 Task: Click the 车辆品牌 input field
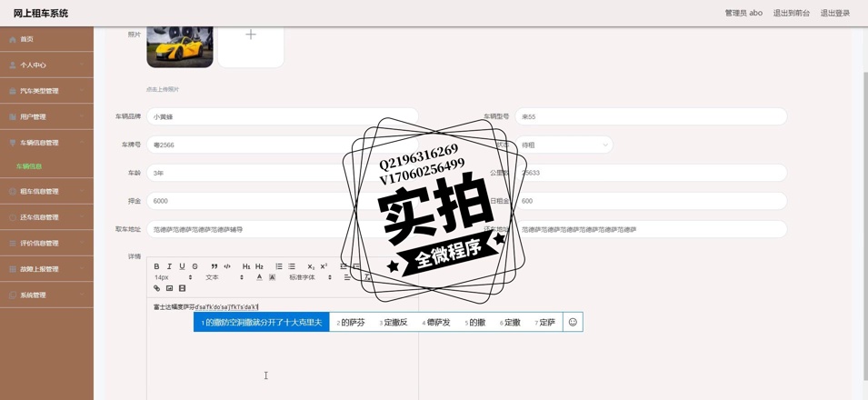[283, 116]
